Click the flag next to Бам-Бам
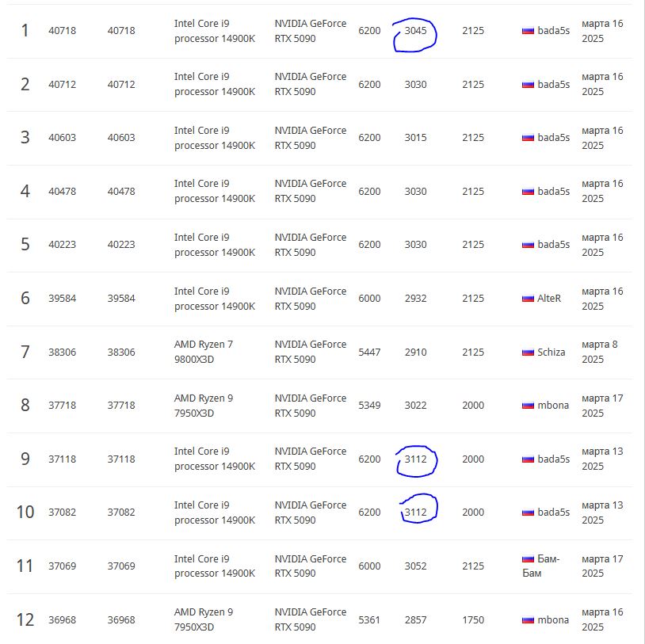645x644 pixels. pos(528,559)
